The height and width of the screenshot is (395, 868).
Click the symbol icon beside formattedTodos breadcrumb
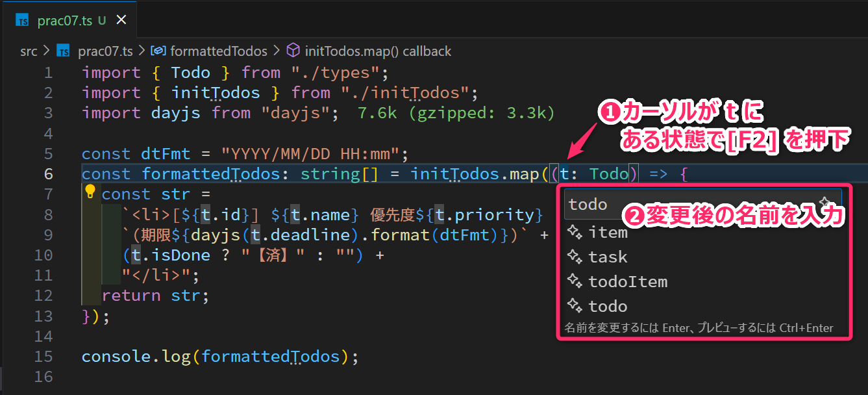[x=158, y=51]
